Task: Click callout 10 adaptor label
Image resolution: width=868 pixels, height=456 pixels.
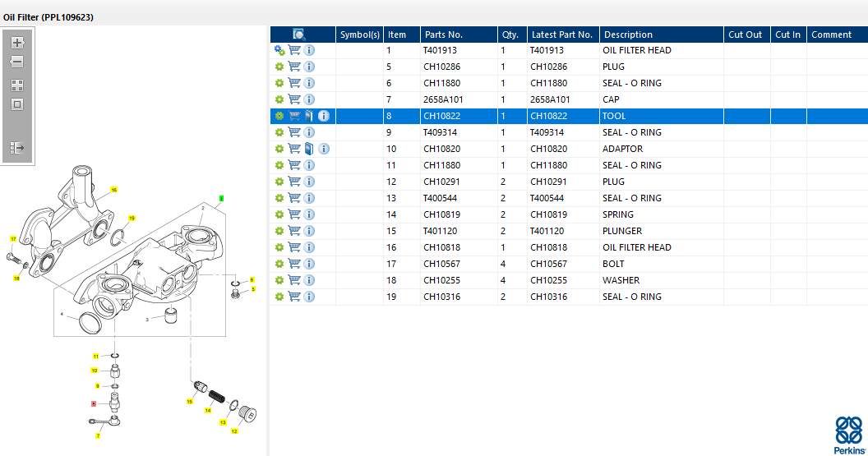Action: coord(94,371)
